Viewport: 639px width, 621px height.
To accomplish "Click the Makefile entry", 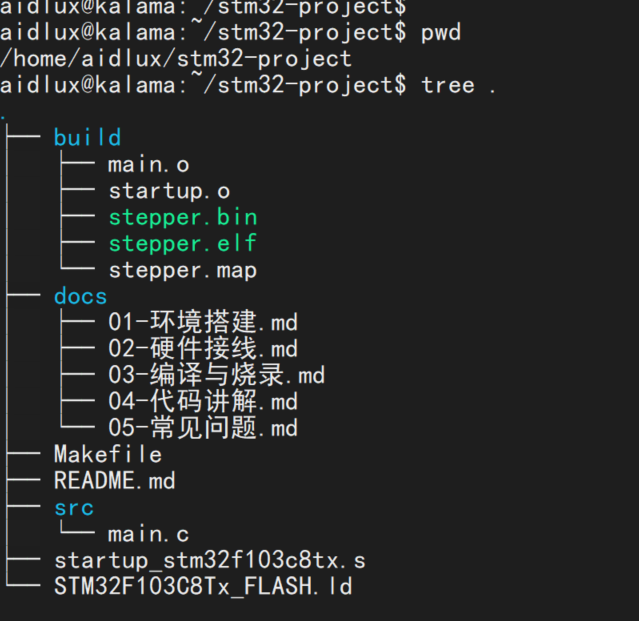I will click(108, 454).
